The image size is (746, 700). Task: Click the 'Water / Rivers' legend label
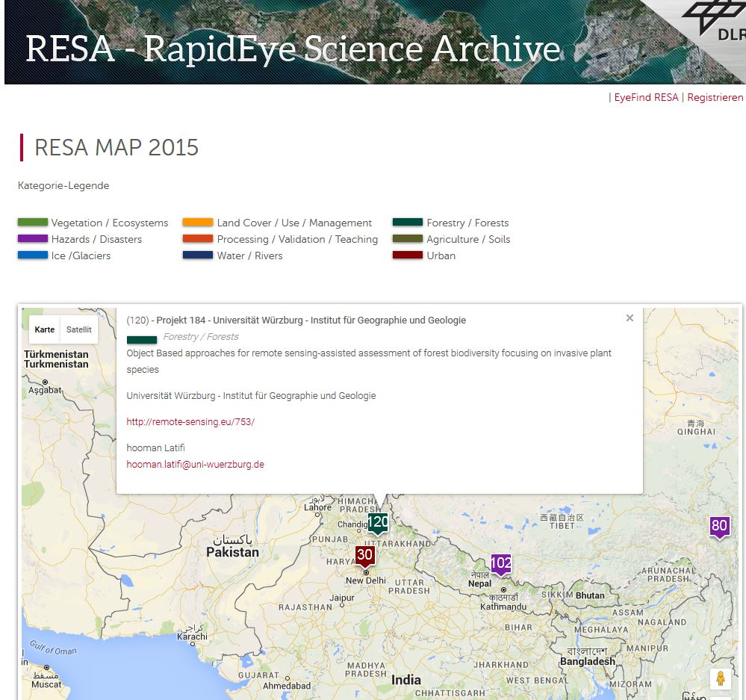click(249, 256)
